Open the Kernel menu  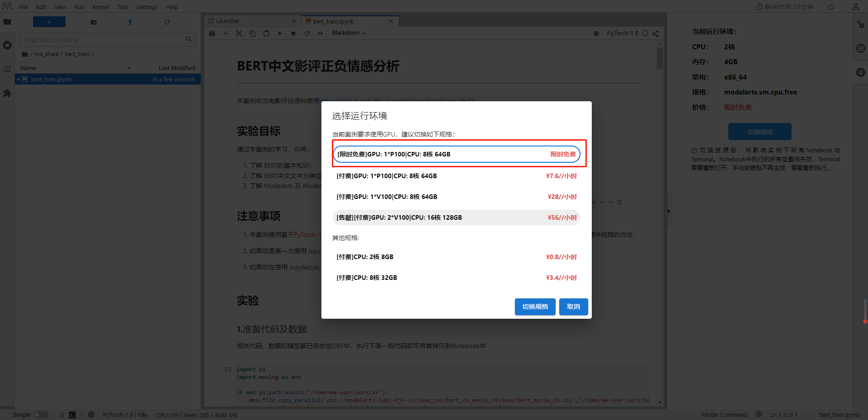click(100, 7)
